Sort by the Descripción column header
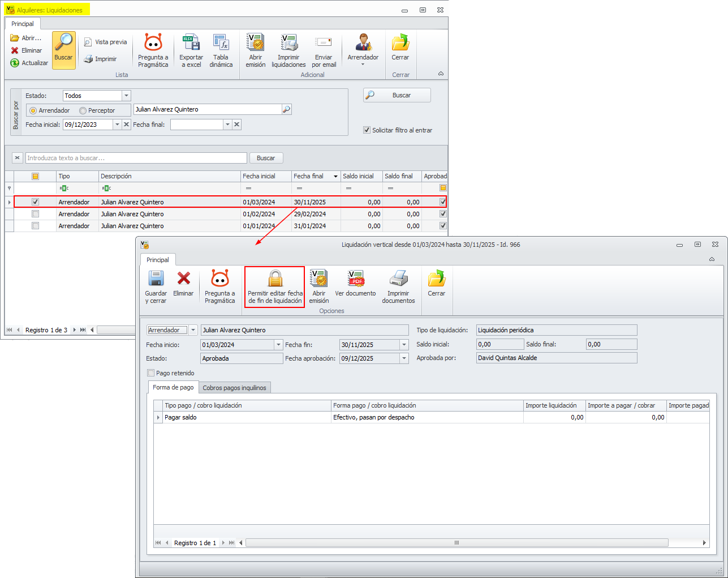The image size is (728, 578). click(170, 176)
